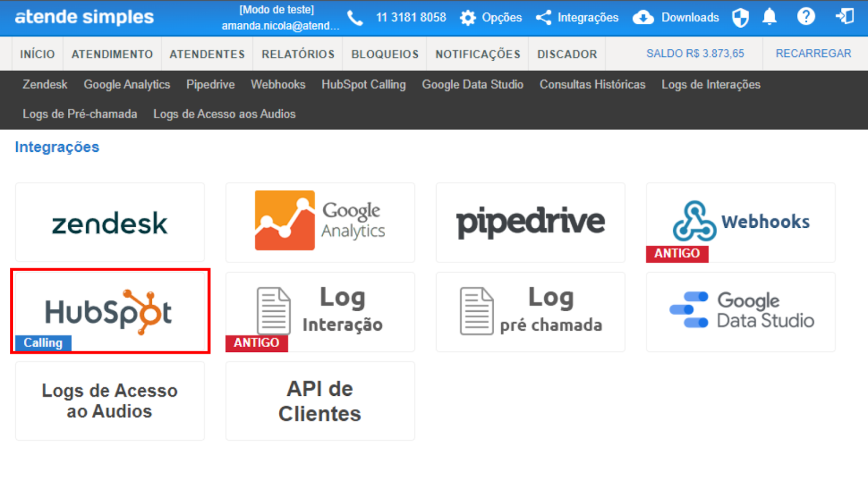Click the phone handset icon in header

(x=355, y=18)
